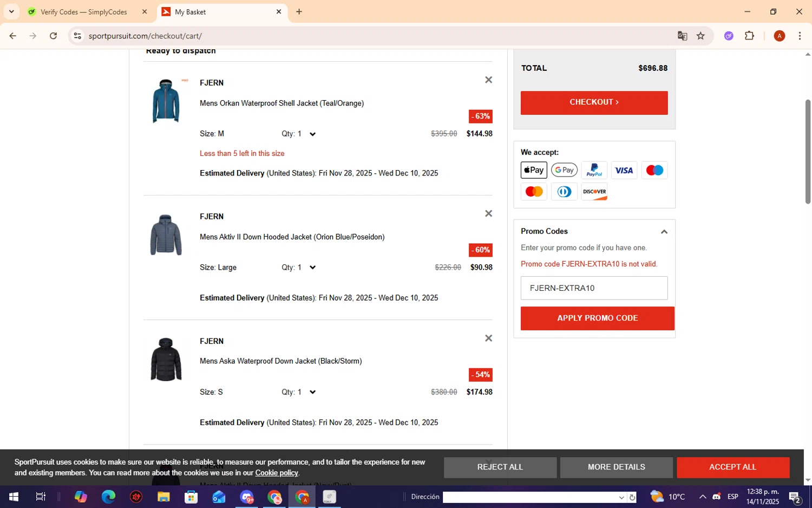Remove the Aska Waterproof Down Jacket item
The image size is (812, 508).
(488, 338)
